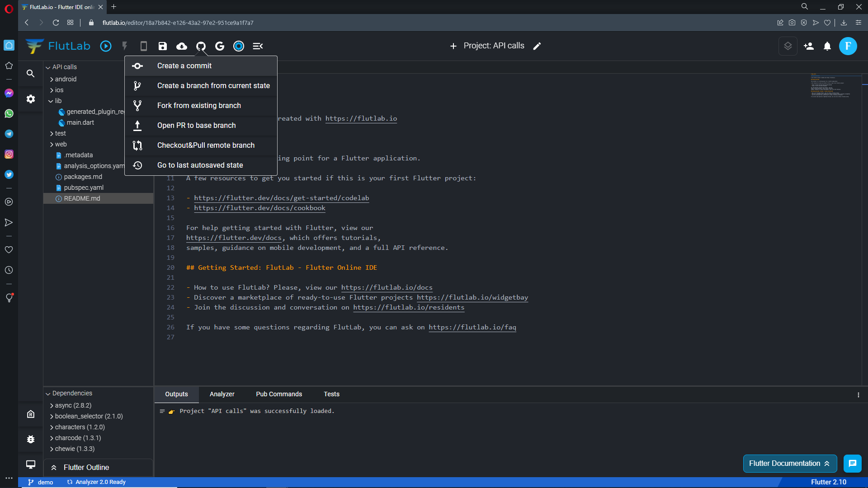
Task: Click the cloud download icon
Action: [182, 46]
